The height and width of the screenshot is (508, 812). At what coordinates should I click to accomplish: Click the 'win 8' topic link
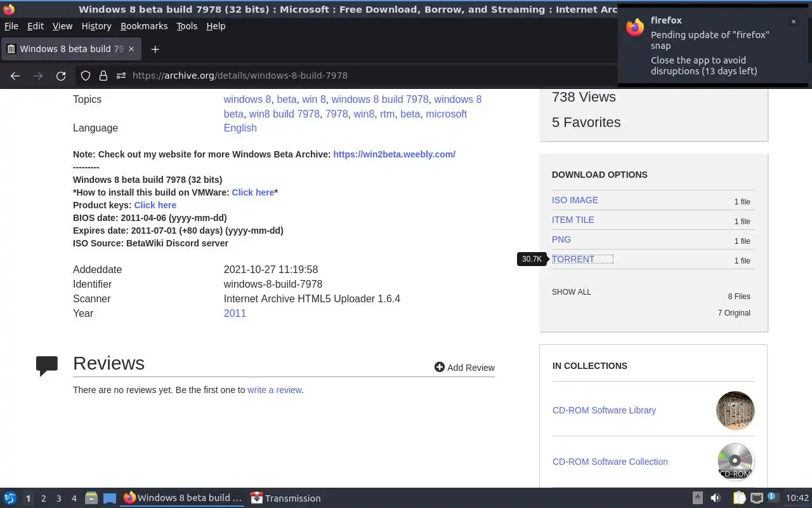point(314,99)
